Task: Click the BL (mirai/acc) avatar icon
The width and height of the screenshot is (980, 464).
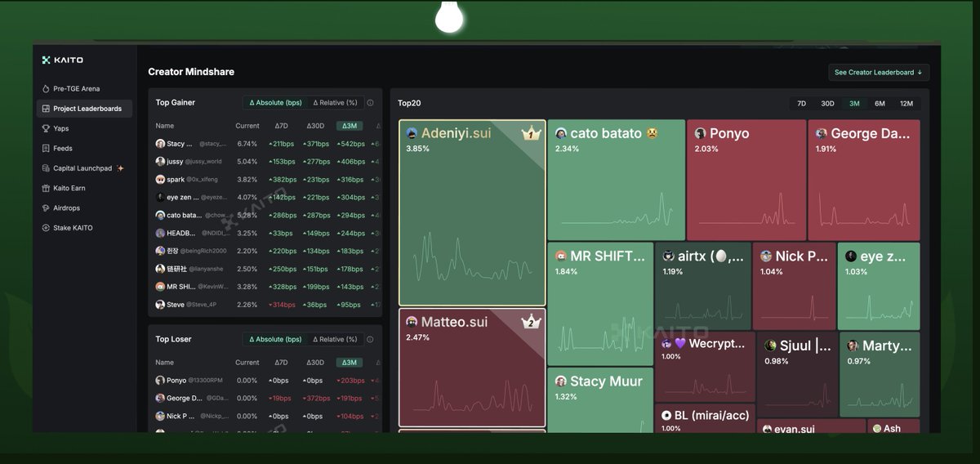Action: point(666,415)
